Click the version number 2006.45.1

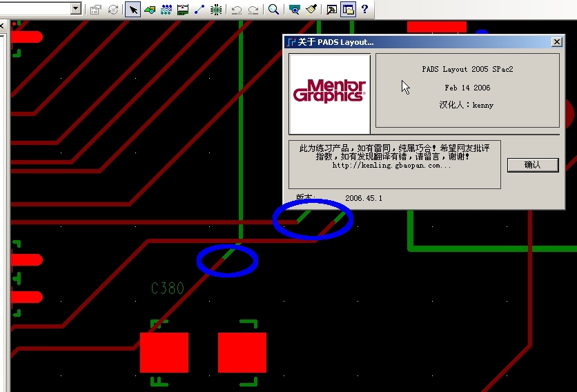point(364,198)
